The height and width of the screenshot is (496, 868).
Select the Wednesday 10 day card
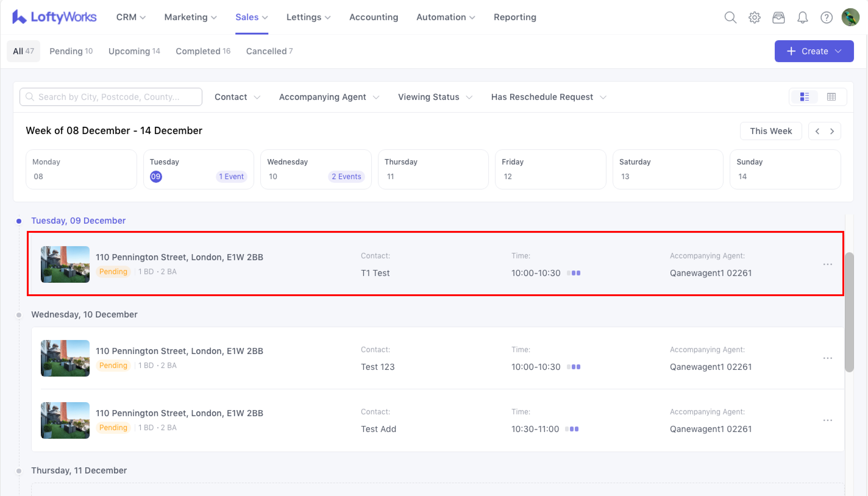tap(315, 169)
